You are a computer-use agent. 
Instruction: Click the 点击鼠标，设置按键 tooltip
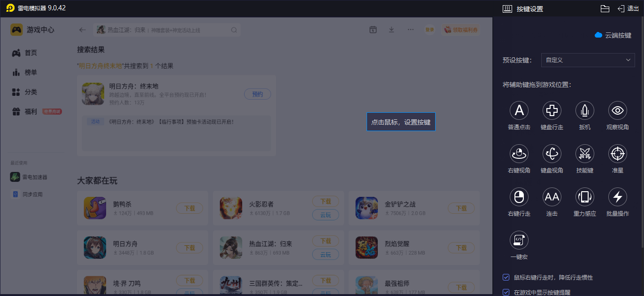point(401,122)
